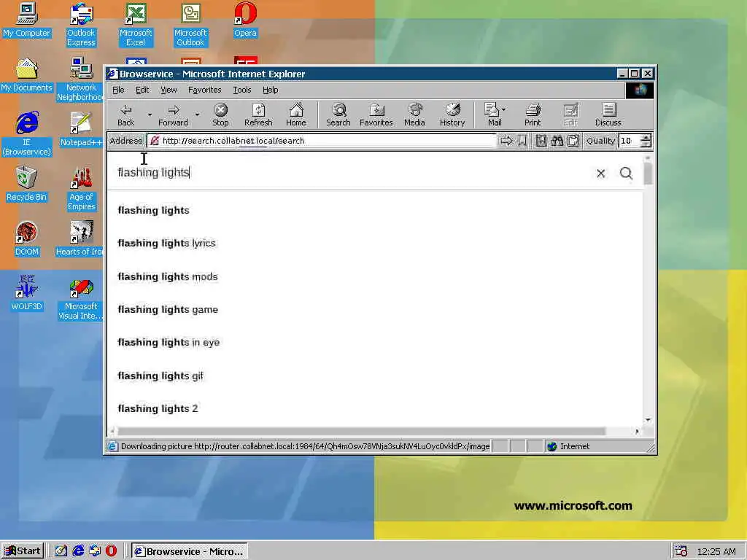Click the vertical scrollbar thumb

[x=648, y=174]
